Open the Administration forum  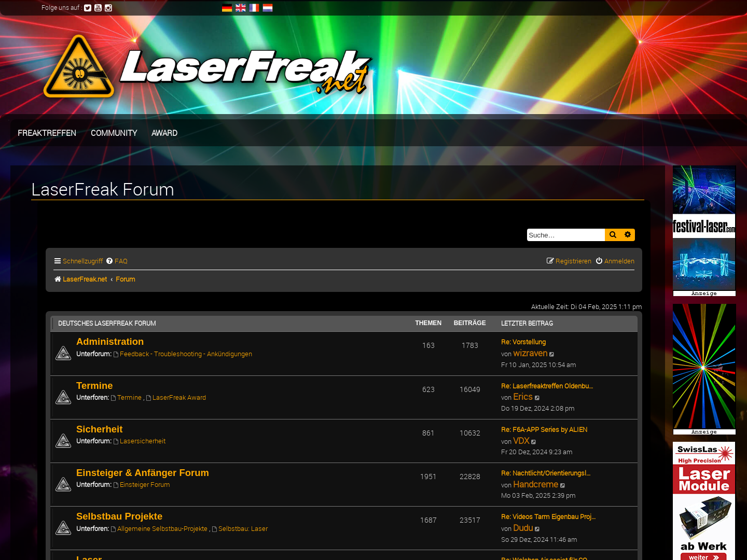[x=110, y=342]
